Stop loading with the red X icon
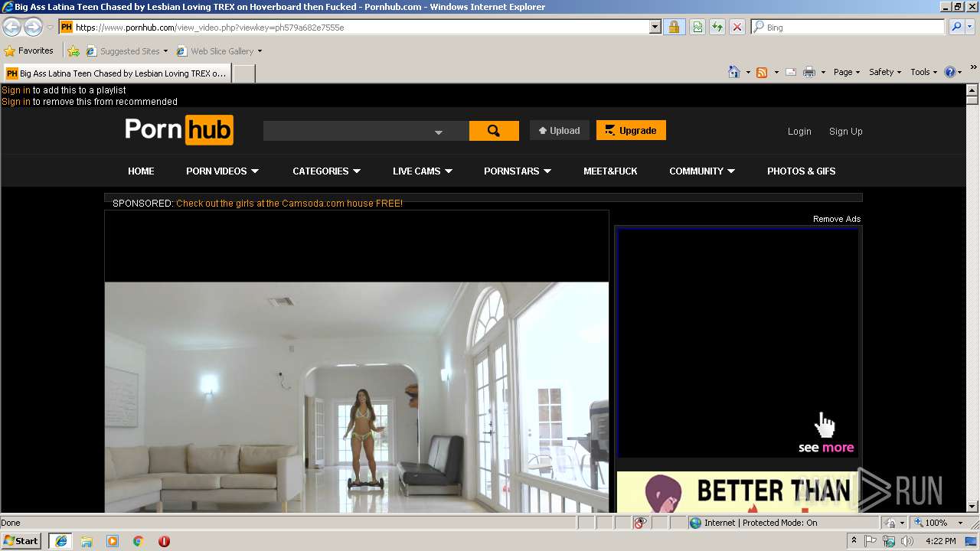Viewport: 980px width, 551px height. (737, 28)
